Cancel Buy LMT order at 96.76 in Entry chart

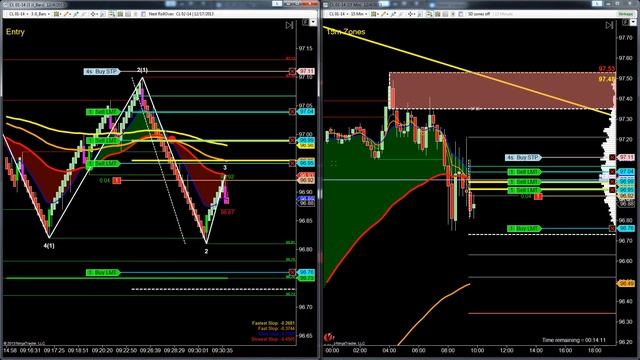292,272
